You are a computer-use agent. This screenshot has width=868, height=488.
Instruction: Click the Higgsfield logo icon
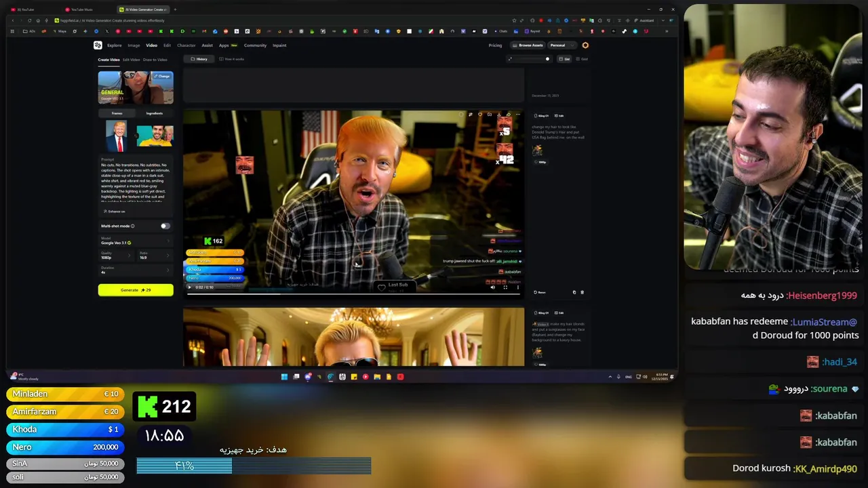[98, 45]
